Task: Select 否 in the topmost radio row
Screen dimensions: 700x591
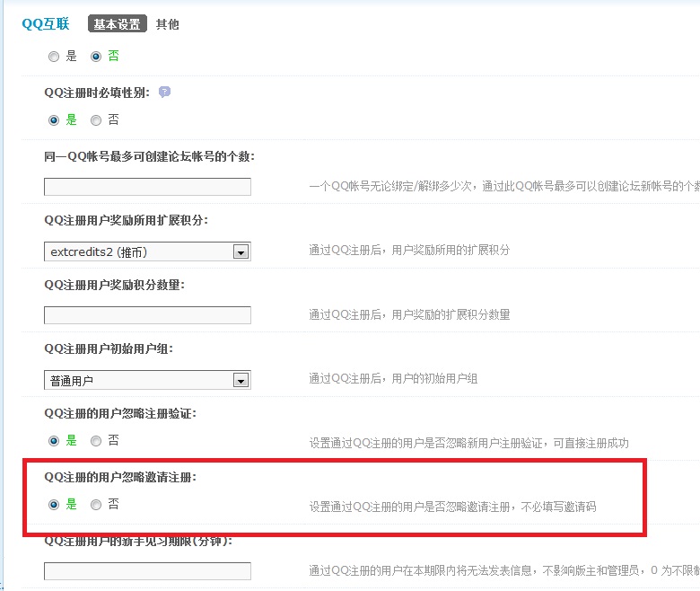Action: [96, 57]
